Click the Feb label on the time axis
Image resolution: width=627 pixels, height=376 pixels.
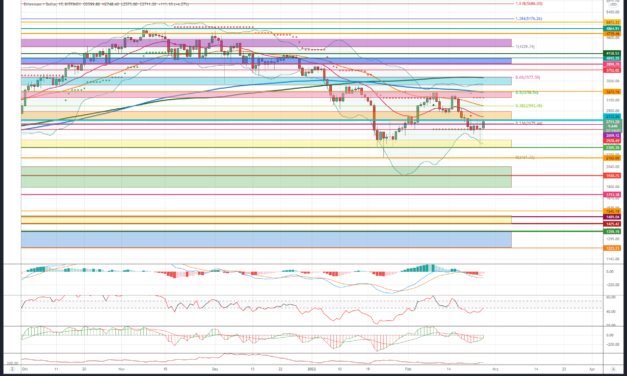[408, 369]
